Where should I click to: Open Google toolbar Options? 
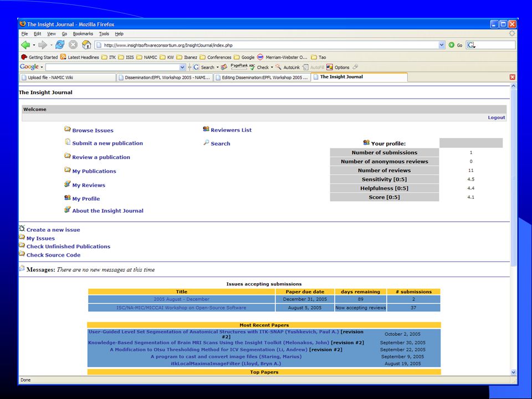[x=338, y=67]
